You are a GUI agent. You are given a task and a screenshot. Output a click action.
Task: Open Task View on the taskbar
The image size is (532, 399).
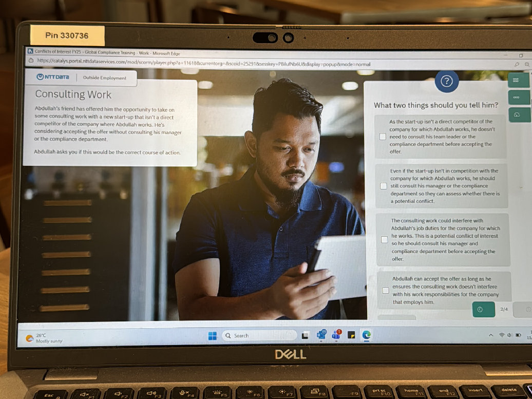[x=306, y=335]
